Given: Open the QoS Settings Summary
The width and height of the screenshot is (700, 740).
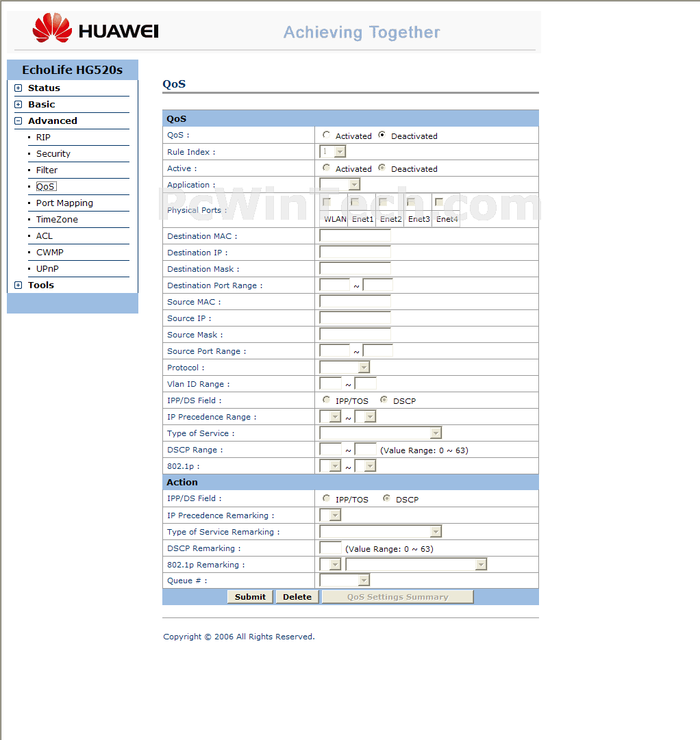Looking at the screenshot, I should 398,597.
